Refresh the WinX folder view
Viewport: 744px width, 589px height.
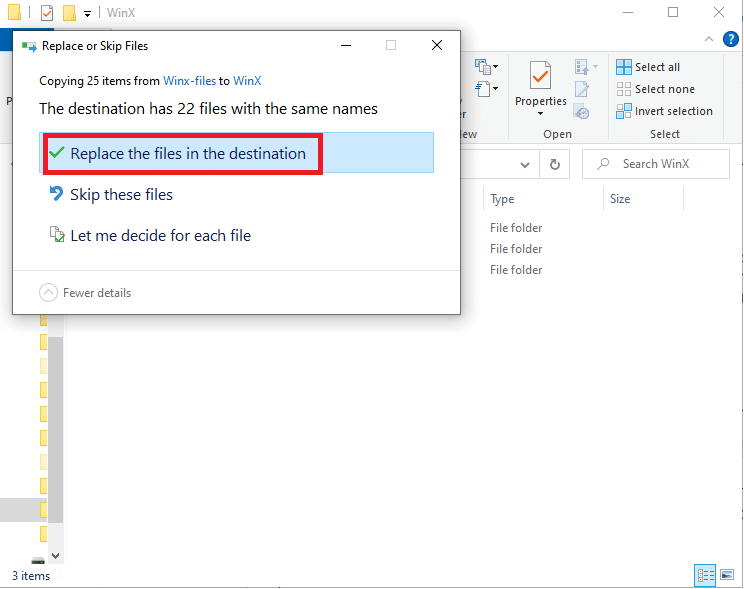(x=555, y=164)
